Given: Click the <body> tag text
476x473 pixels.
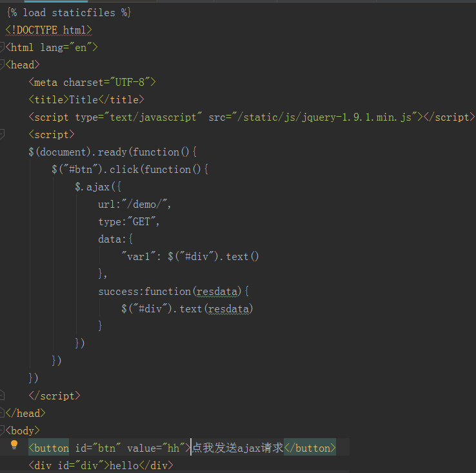Looking at the screenshot, I should point(23,430).
